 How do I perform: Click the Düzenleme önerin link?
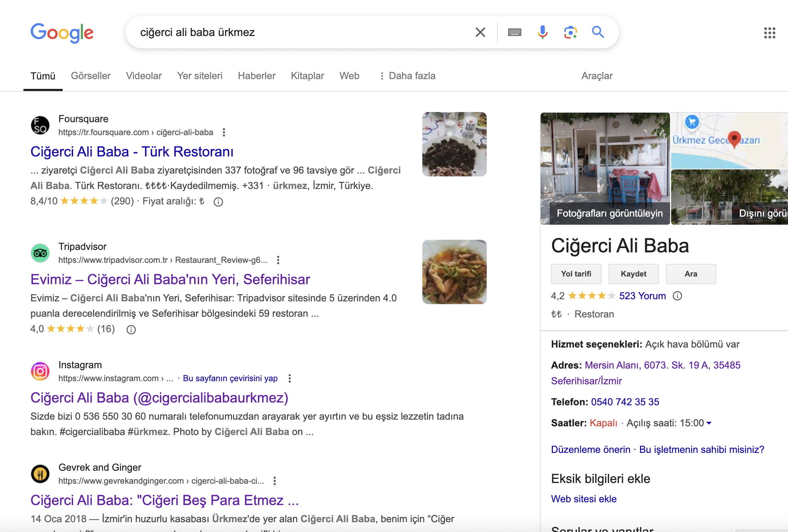[x=591, y=450]
